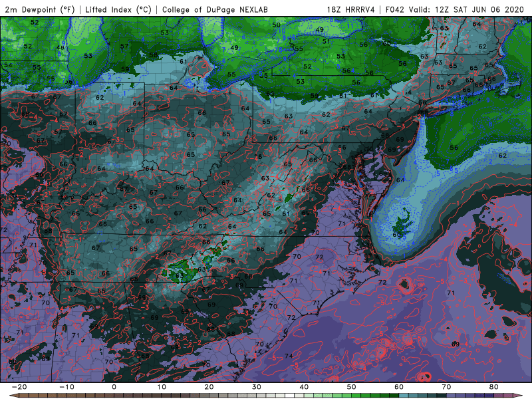Screen dimensions: 532x399
Task: Click the '30' color scale label
Action: coord(257,387)
